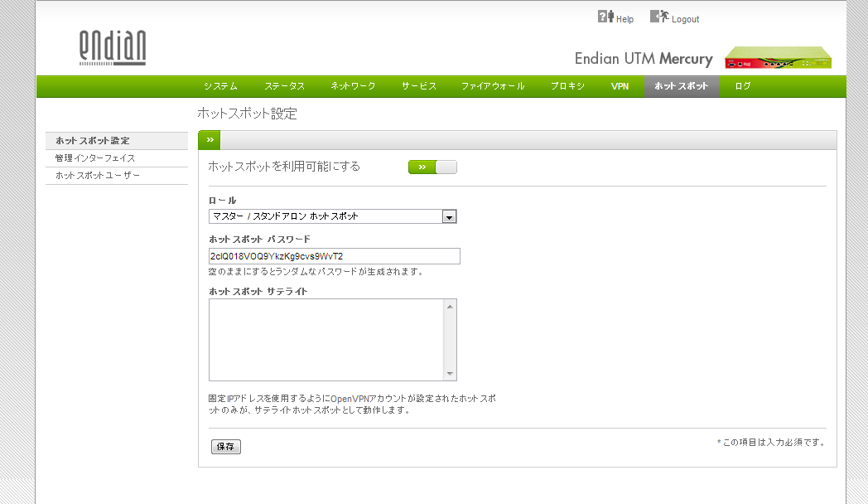Click the satellite textarea scroll up arrow
Screen dimensions: 868x504
(x=450, y=306)
